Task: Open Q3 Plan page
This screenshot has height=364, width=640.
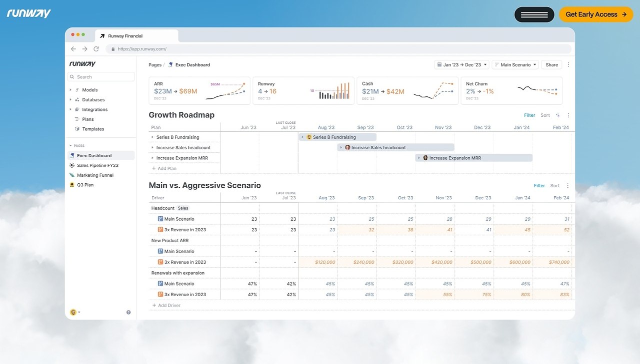Action: 101,185
